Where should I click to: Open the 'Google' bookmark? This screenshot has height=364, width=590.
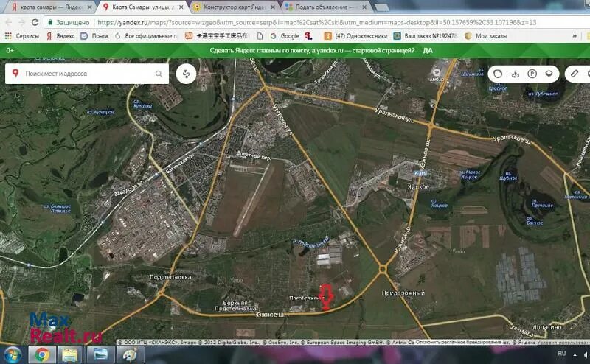tap(285, 35)
